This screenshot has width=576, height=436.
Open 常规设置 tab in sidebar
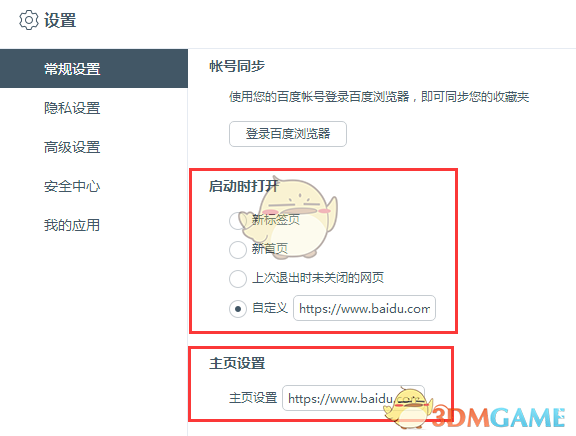(x=94, y=68)
